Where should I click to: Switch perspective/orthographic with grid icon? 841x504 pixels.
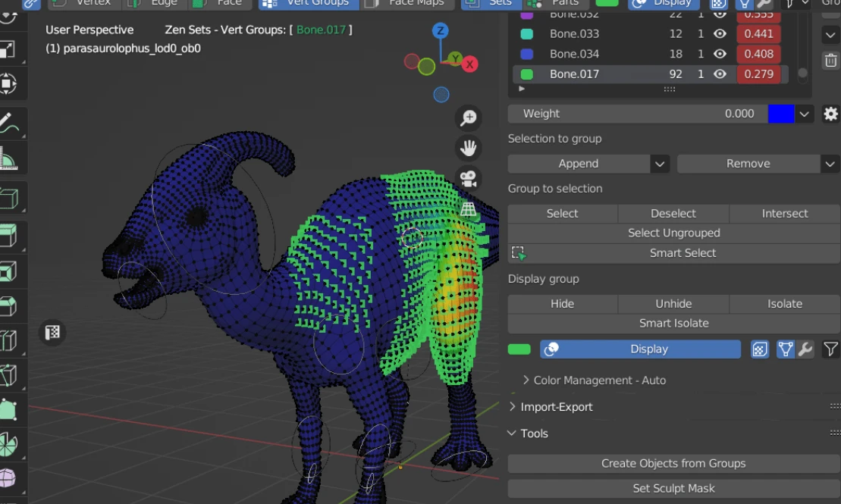[x=469, y=209]
